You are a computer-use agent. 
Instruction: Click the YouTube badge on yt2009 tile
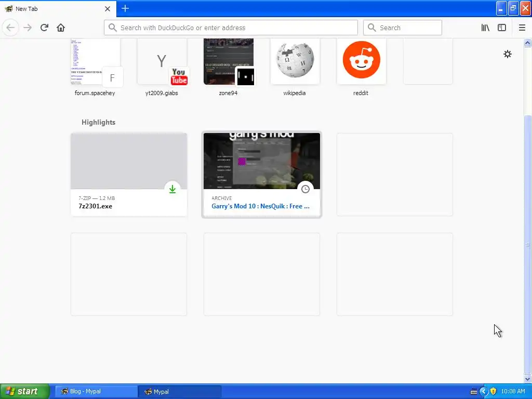[179, 76]
